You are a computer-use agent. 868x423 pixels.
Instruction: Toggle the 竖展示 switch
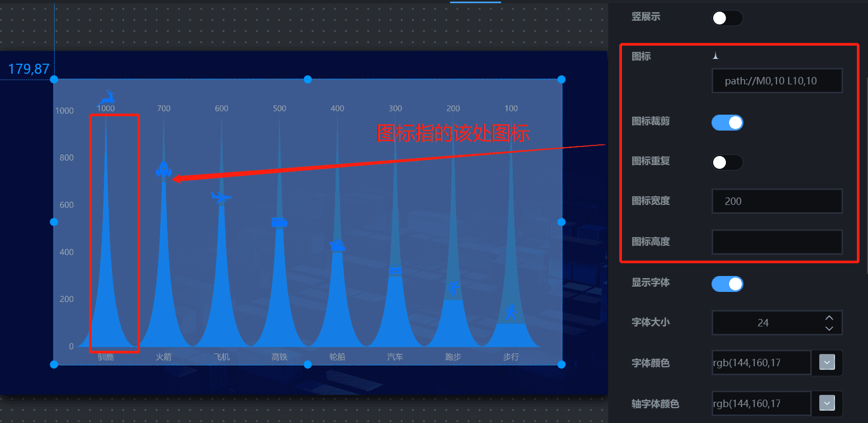click(727, 18)
